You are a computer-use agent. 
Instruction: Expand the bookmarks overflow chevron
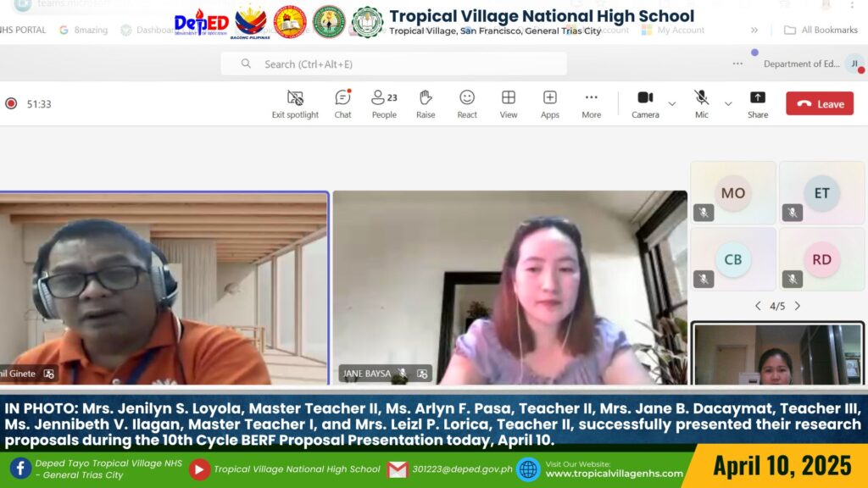[754, 30]
